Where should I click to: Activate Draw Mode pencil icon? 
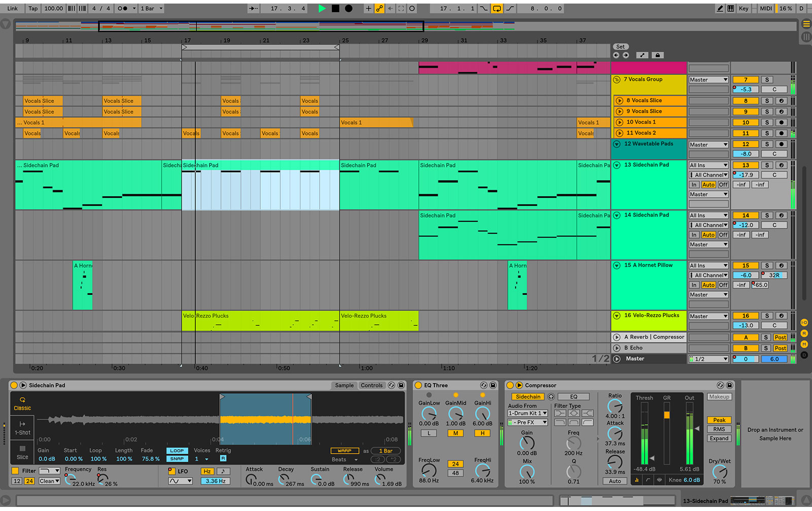tap(720, 8)
